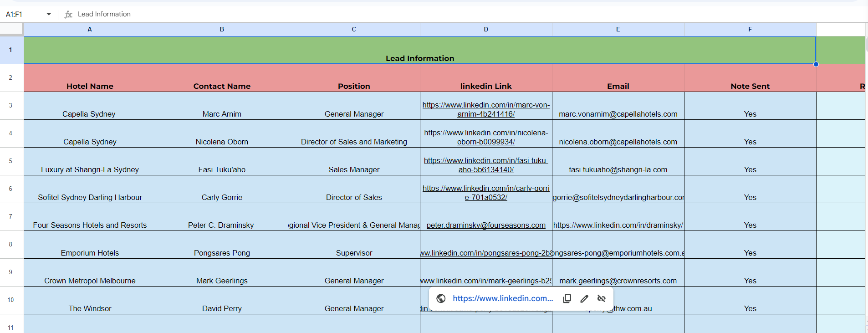Select column B header

pos(222,29)
